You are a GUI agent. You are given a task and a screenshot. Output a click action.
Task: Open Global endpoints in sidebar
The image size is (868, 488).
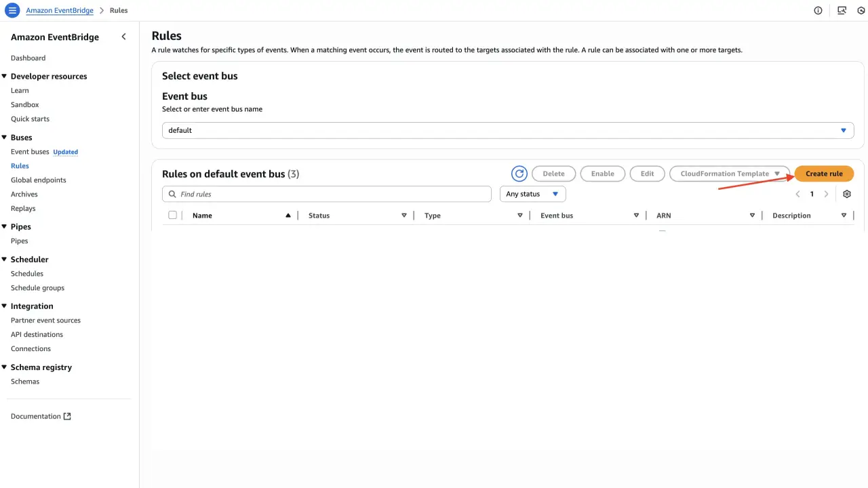pyautogui.click(x=39, y=180)
